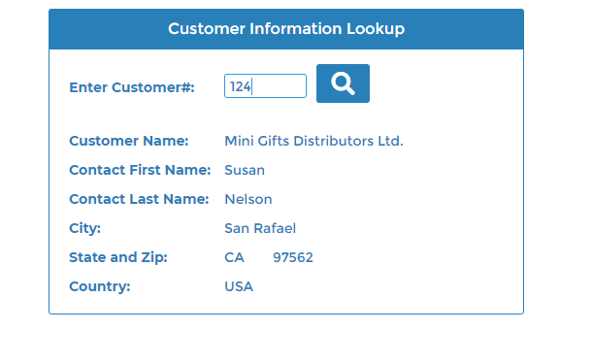The width and height of the screenshot is (593, 364).
Task: Select contact last name Nelson
Action: (x=248, y=199)
